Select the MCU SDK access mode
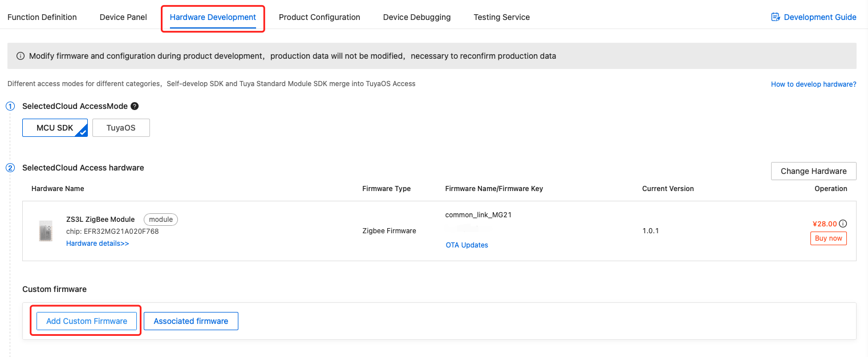The width and height of the screenshot is (868, 357). pyautogui.click(x=55, y=128)
